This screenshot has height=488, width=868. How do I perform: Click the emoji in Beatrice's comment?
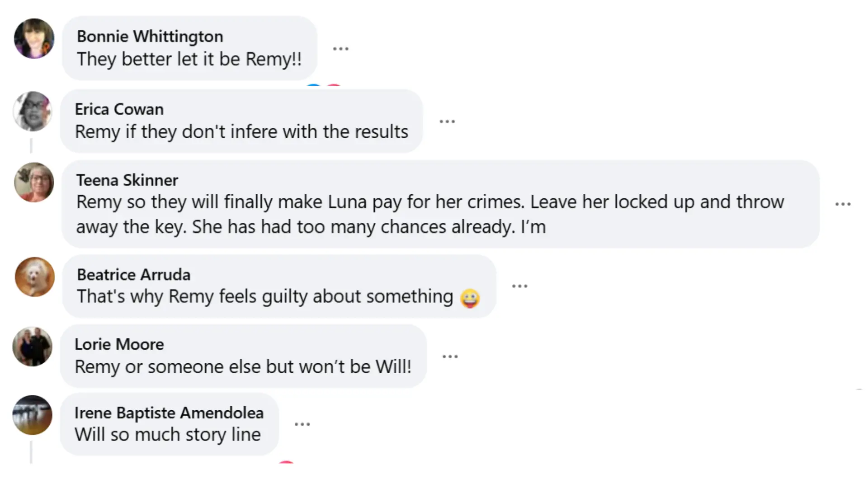[470, 298]
